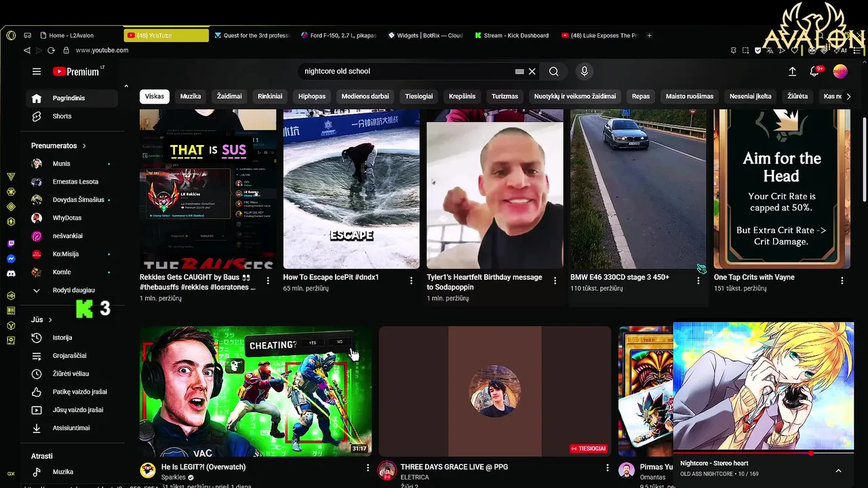Open WhyDotas channel
The image size is (868, 488).
point(72,218)
